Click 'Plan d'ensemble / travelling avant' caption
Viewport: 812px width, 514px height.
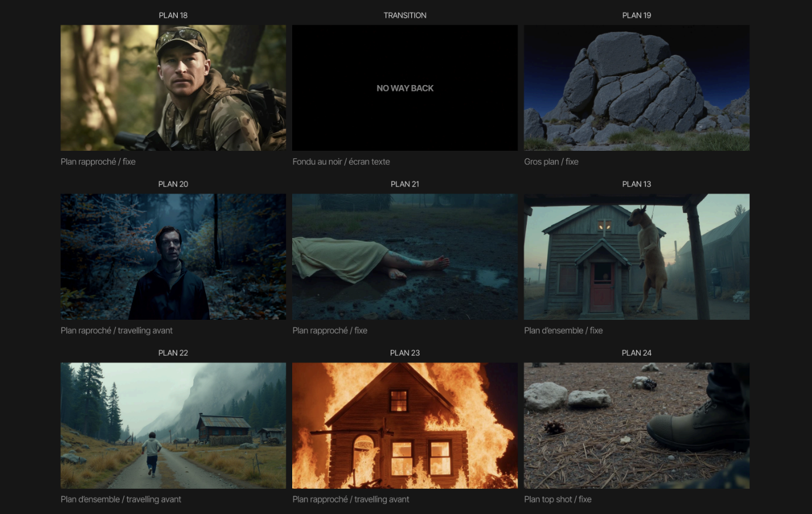coord(121,499)
